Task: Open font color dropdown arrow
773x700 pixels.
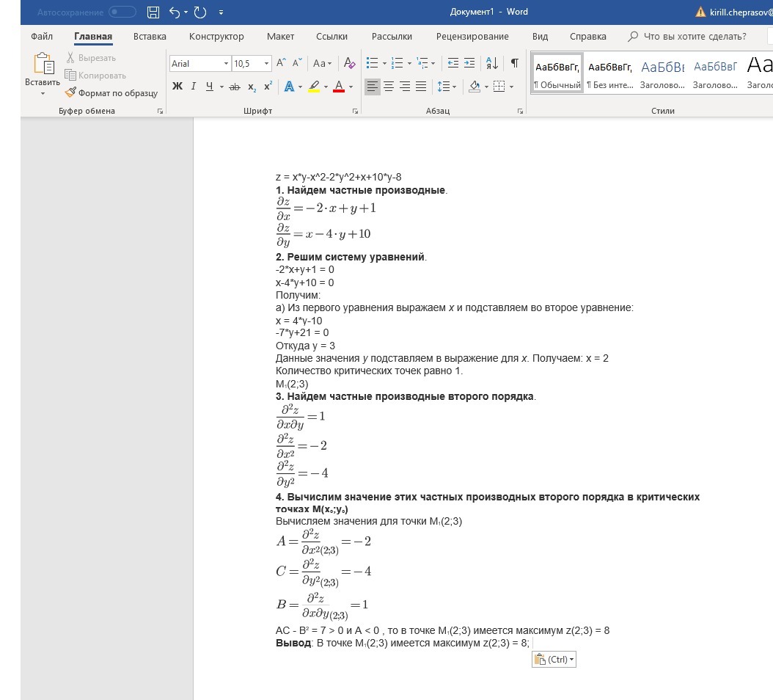Action: point(351,87)
